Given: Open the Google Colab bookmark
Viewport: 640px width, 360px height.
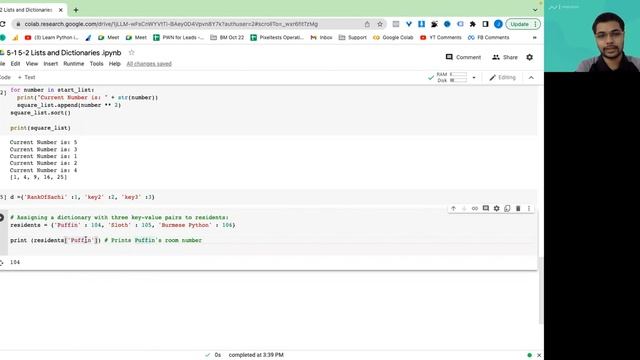Looking at the screenshot, I should pyautogui.click(x=393, y=38).
